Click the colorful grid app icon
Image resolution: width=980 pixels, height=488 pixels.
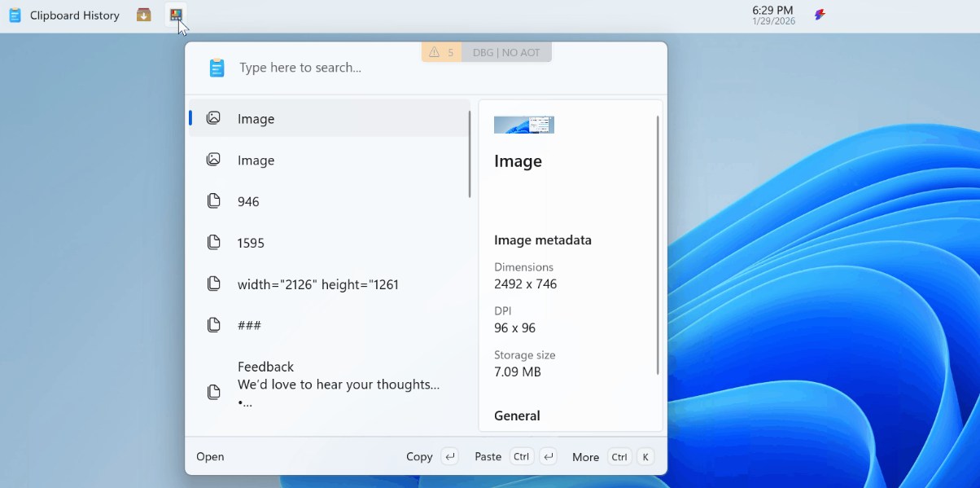(176, 15)
